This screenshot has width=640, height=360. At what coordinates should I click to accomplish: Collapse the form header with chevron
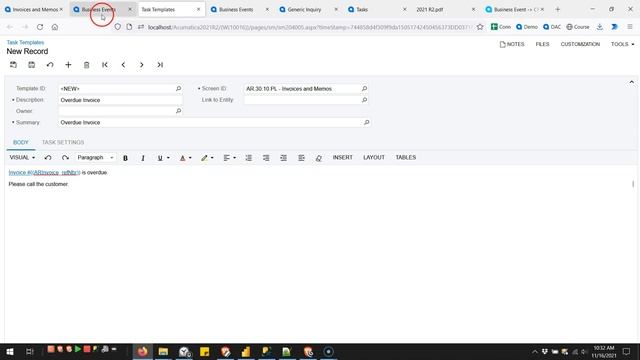pyautogui.click(x=631, y=82)
